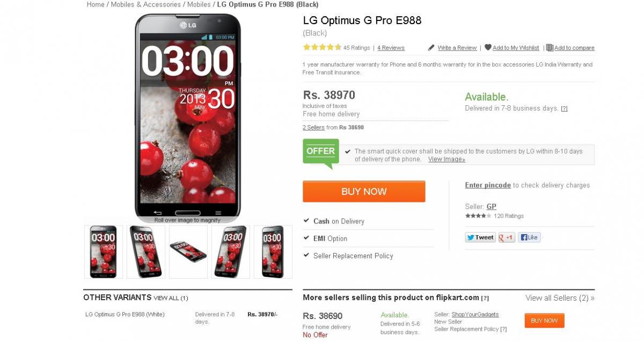Click the orange BUY NOW button

coord(364,191)
